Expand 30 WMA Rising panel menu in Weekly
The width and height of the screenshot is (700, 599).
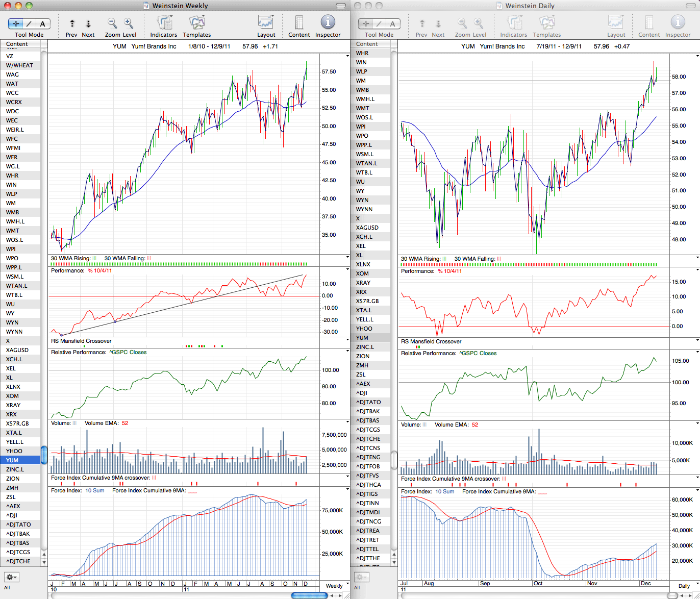point(347,258)
